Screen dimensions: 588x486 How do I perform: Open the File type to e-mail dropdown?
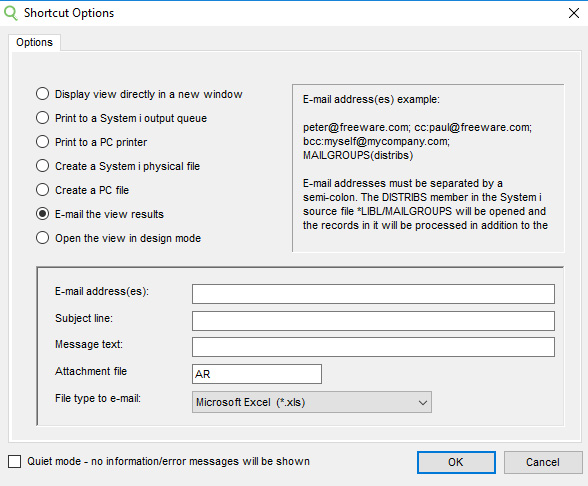(x=312, y=402)
